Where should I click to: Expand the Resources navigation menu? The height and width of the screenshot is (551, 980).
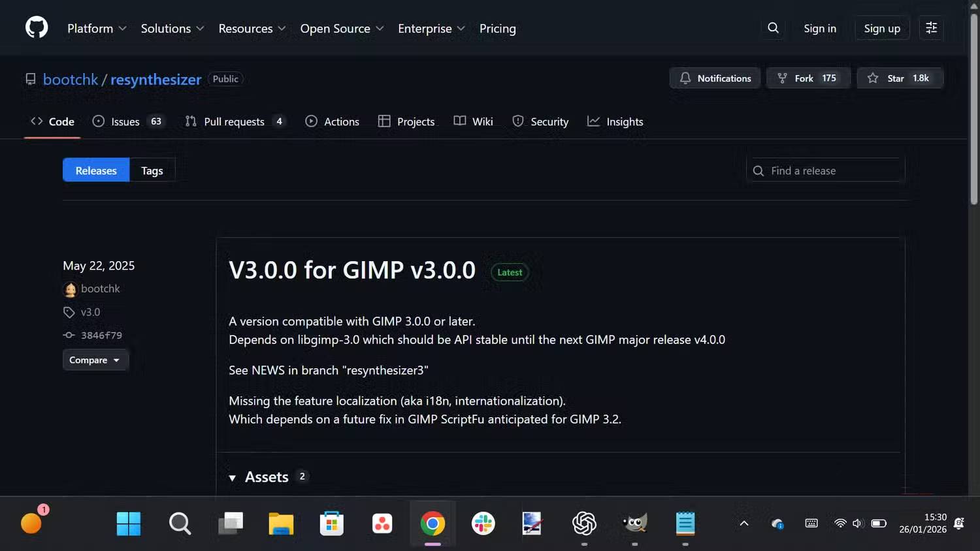tap(252, 28)
